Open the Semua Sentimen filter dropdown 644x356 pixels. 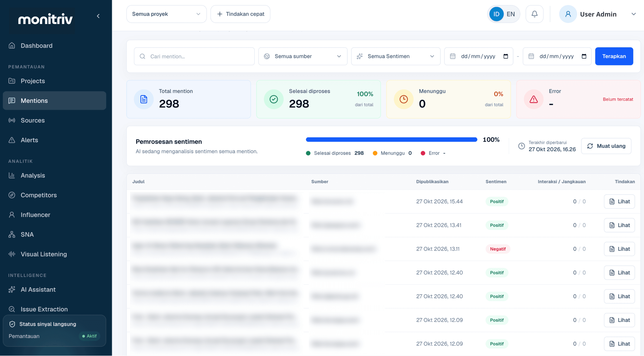point(396,56)
